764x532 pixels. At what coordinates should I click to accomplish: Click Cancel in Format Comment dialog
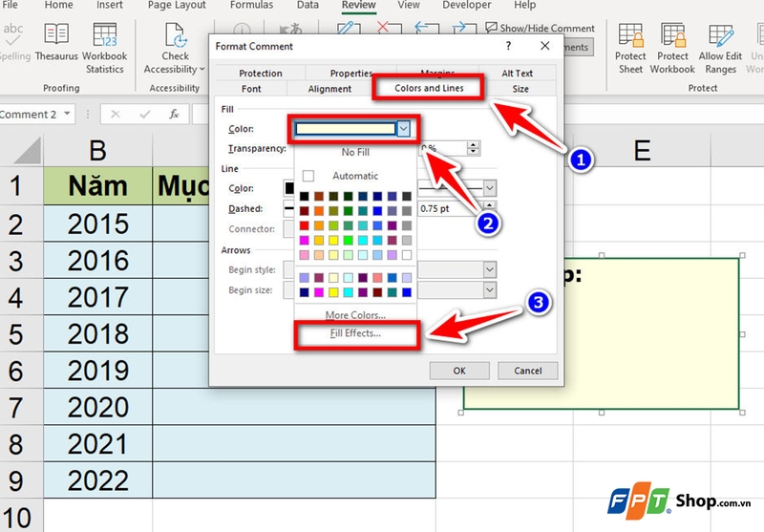coord(528,371)
